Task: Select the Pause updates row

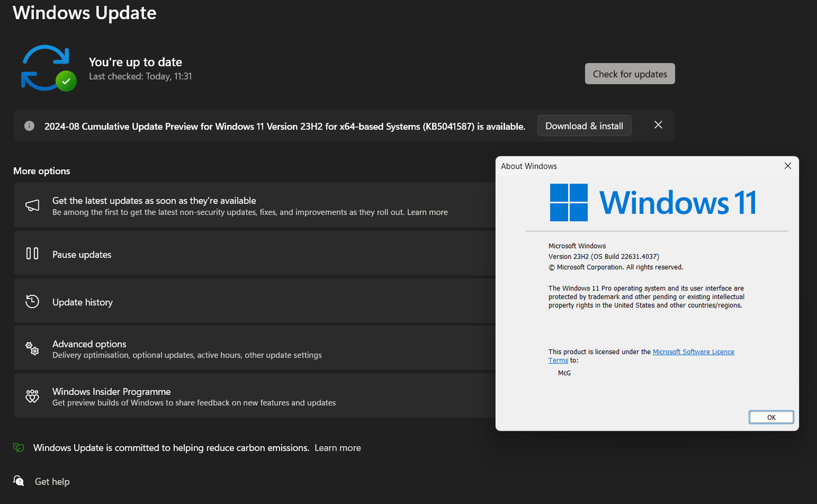Action: [254, 253]
